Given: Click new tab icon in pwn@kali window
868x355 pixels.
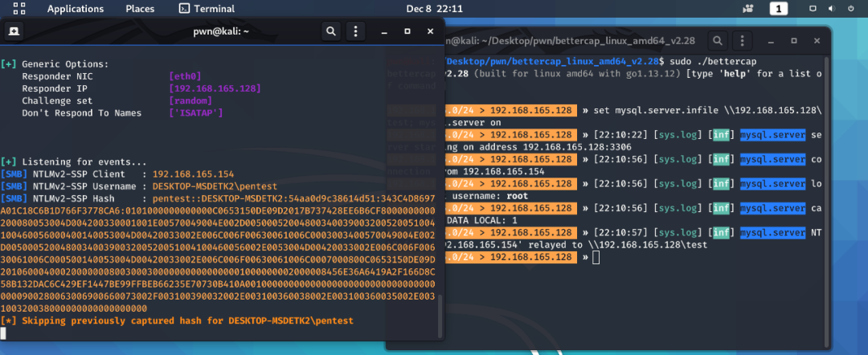Looking at the screenshot, I should (x=15, y=31).
